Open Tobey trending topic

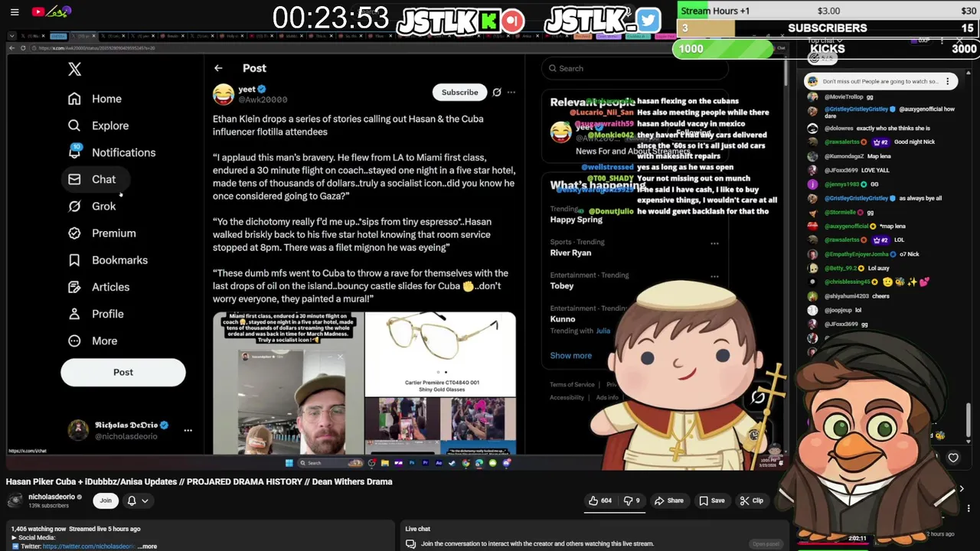tap(561, 285)
